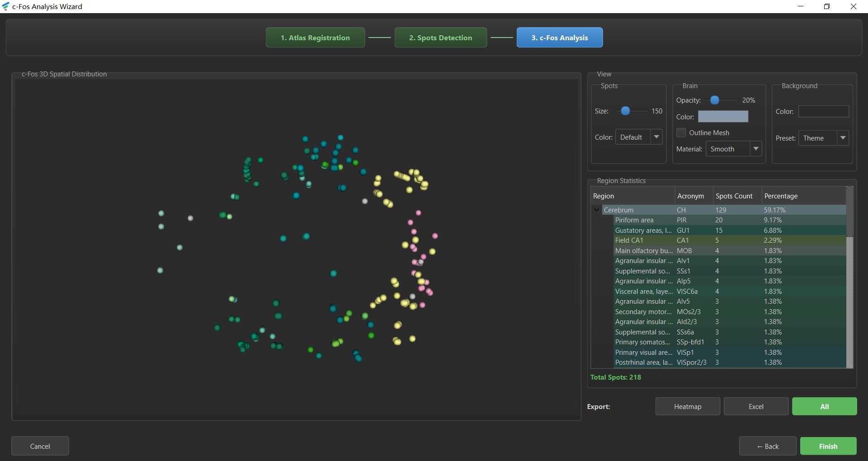Click the Finish button
Screen dimensions: 868x461
(x=828, y=446)
